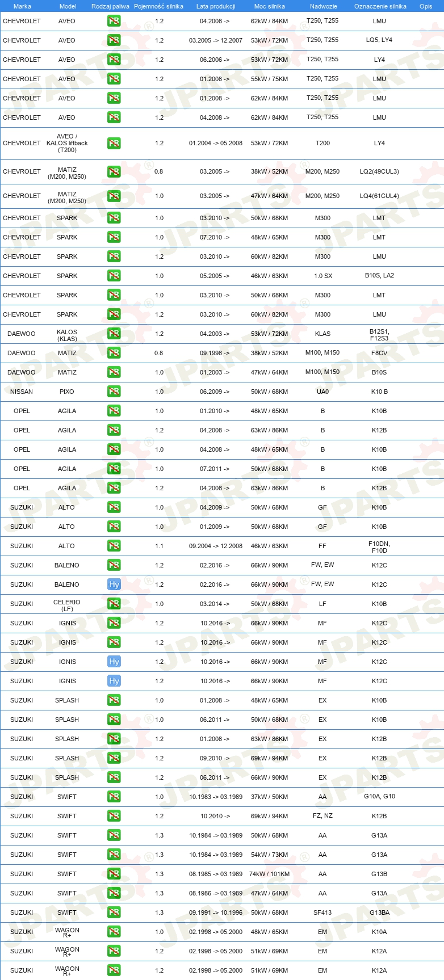
Task: Click petrol icon in DAEWOO MATIZ 0.8 row
Action: click(114, 353)
